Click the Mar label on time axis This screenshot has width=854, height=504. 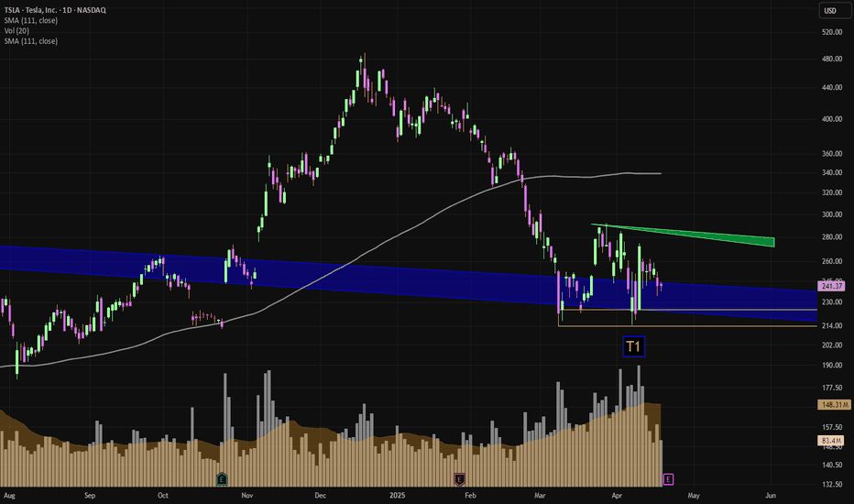pos(540,495)
